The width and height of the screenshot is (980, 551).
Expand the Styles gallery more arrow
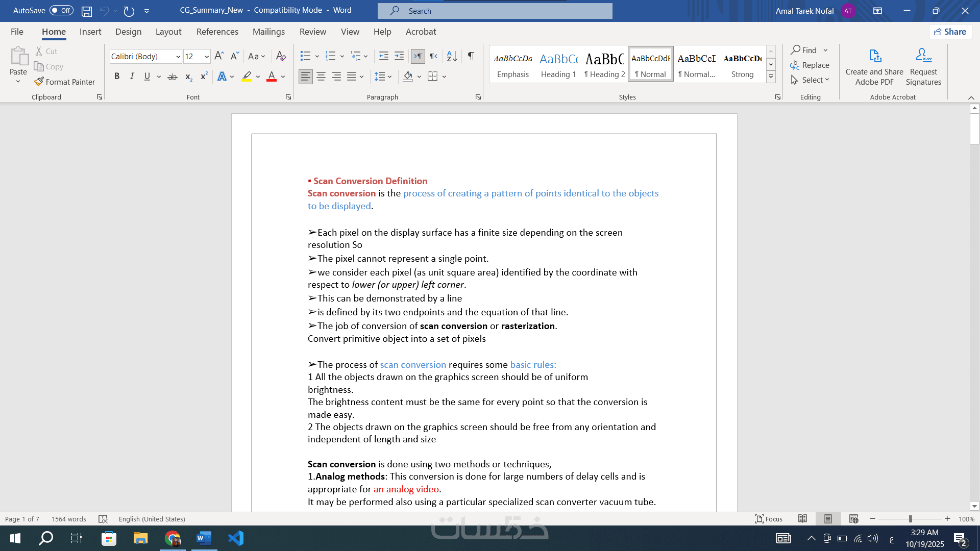point(771,77)
